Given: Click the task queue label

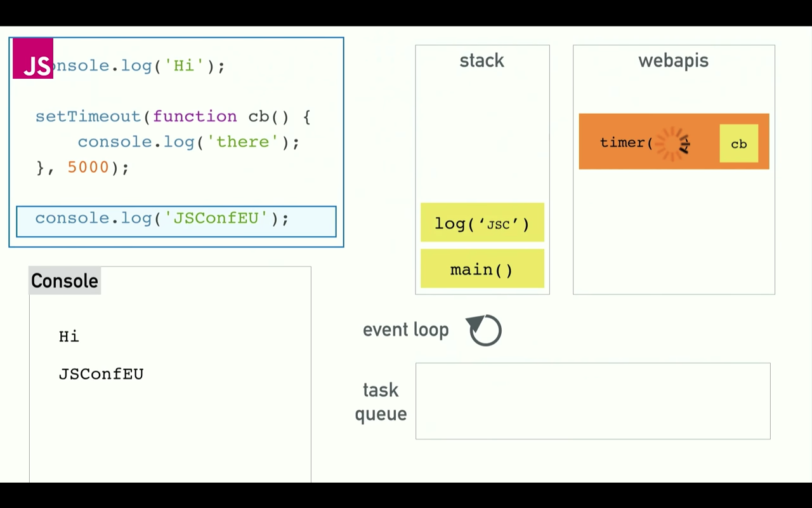Looking at the screenshot, I should [x=381, y=401].
